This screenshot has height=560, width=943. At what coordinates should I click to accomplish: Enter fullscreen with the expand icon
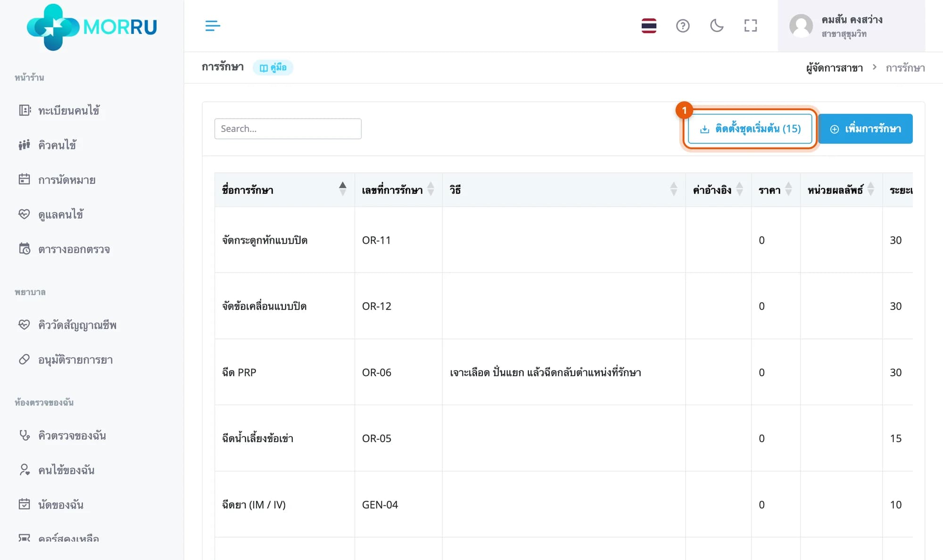[x=751, y=25]
